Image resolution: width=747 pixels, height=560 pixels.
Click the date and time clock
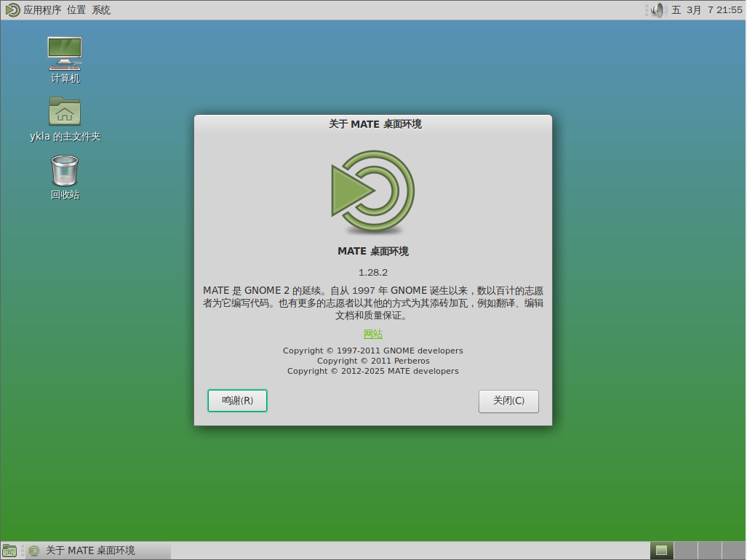point(707,10)
